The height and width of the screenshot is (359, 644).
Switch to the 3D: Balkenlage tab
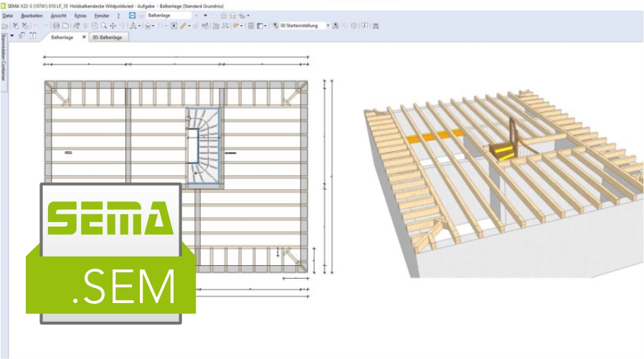tap(108, 37)
